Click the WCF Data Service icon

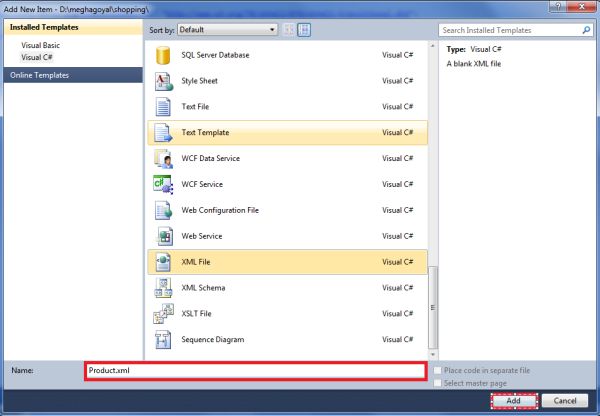tap(163, 159)
